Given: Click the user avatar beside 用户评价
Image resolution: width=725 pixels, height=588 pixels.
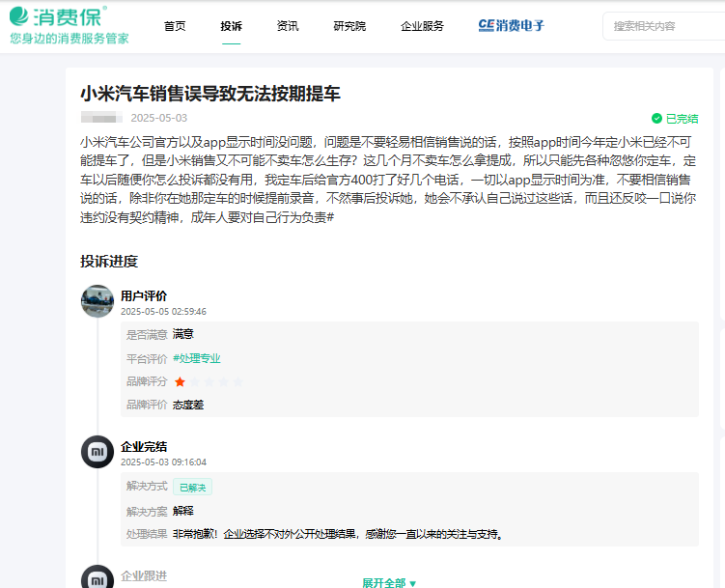Looking at the screenshot, I should (x=98, y=301).
